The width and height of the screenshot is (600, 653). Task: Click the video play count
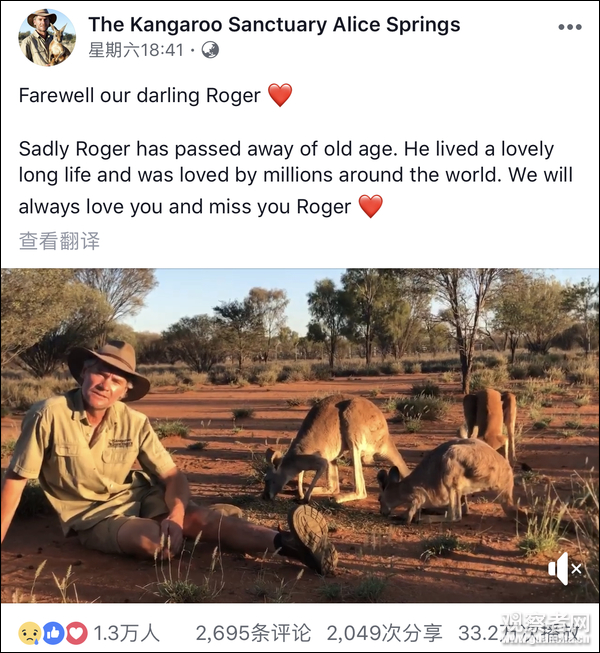coord(520,632)
